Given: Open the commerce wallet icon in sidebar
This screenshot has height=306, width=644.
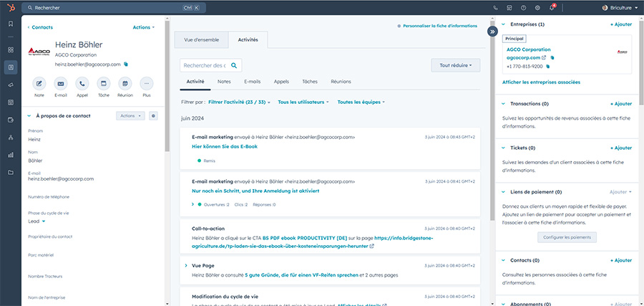Looking at the screenshot, I should pyautogui.click(x=11, y=120).
